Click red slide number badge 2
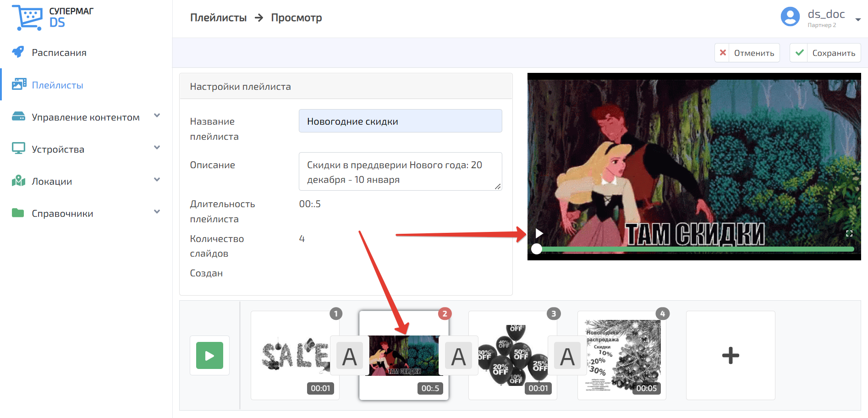 (x=445, y=313)
